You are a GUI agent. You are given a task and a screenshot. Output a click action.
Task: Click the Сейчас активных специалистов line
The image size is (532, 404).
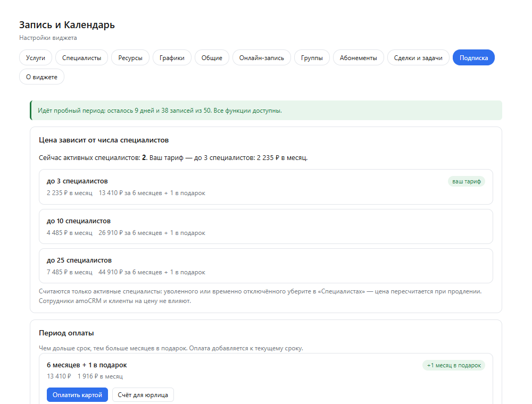(x=173, y=157)
